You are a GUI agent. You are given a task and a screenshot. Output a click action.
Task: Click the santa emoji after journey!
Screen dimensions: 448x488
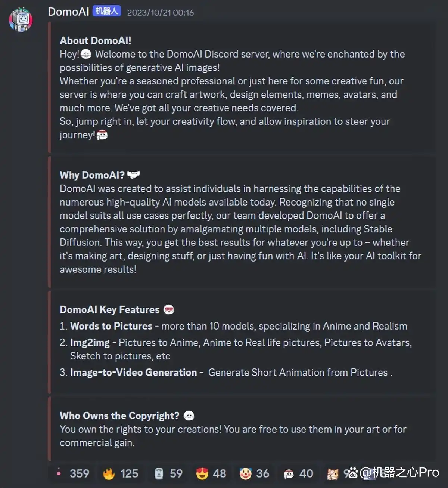pyautogui.click(x=102, y=135)
